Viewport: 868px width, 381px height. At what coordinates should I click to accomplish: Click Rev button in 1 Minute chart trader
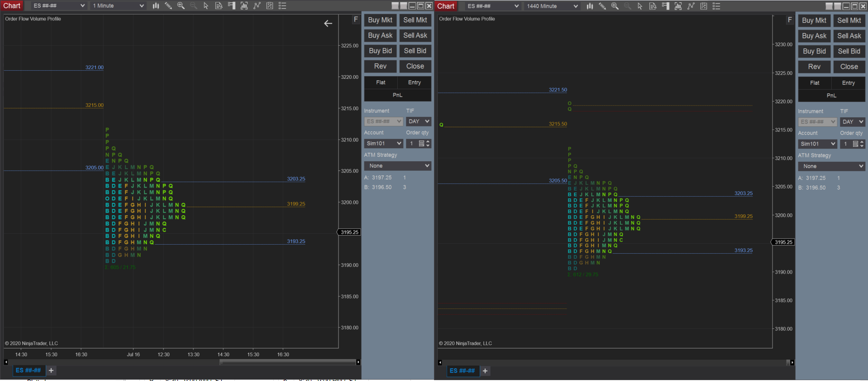tap(380, 66)
